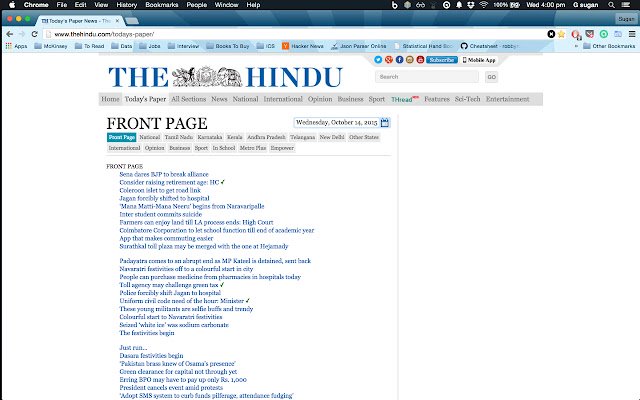Open Apps shortcut in bookmarks bar

pos(16,46)
